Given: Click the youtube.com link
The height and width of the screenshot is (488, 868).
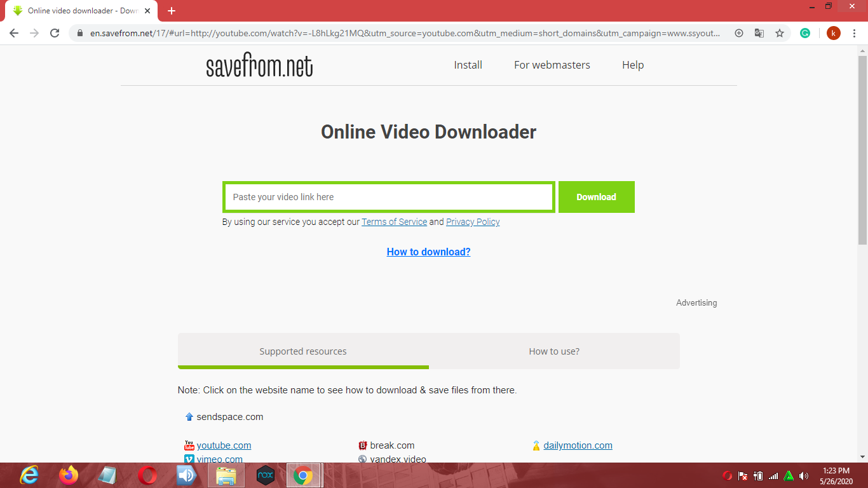Looking at the screenshot, I should (224, 445).
